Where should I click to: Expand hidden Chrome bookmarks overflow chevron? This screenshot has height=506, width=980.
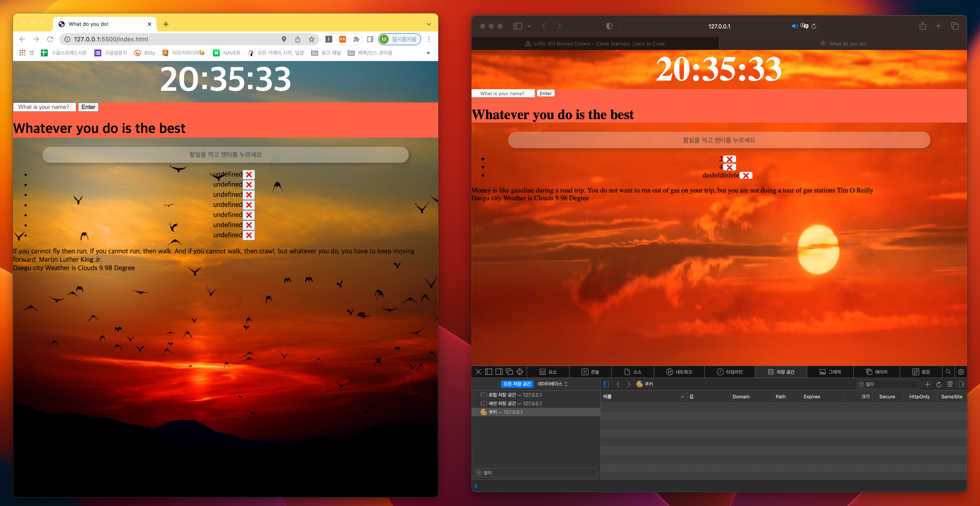[x=428, y=53]
